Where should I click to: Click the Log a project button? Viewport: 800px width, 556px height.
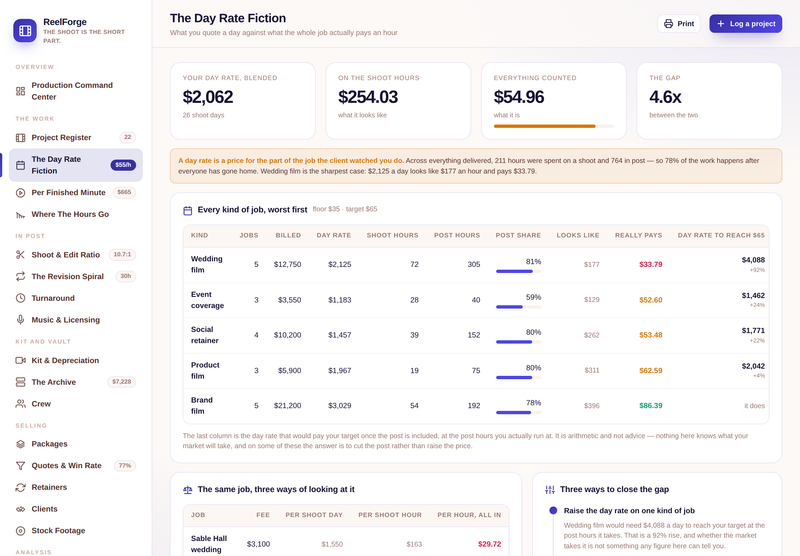(x=745, y=23)
